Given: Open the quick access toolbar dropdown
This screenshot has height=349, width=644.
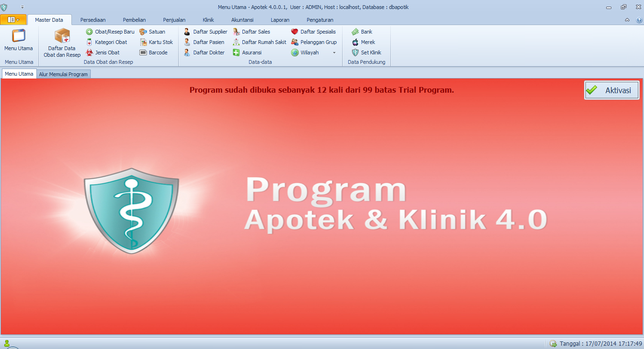Looking at the screenshot, I should 22,7.
